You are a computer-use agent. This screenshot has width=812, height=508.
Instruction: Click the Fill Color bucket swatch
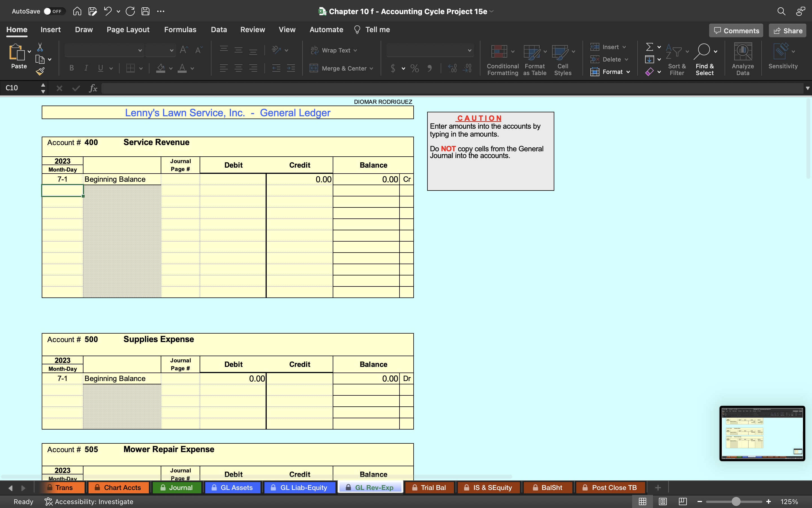point(161,68)
